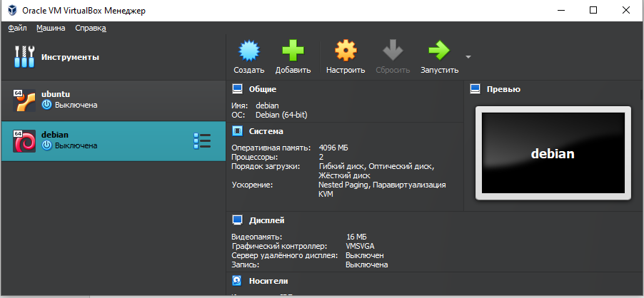Select the ubuntu virtual machine icon
This screenshot has height=298, width=644.
click(24, 101)
